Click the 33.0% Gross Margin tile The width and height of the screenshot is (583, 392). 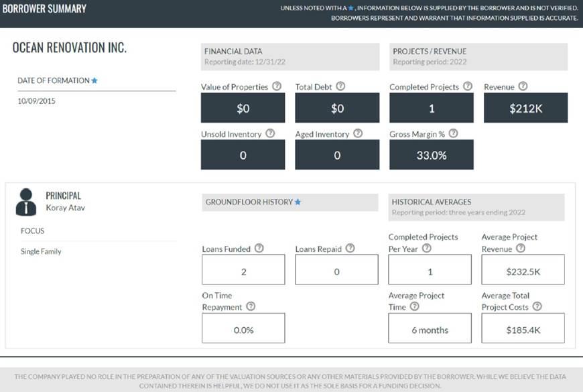(431, 155)
